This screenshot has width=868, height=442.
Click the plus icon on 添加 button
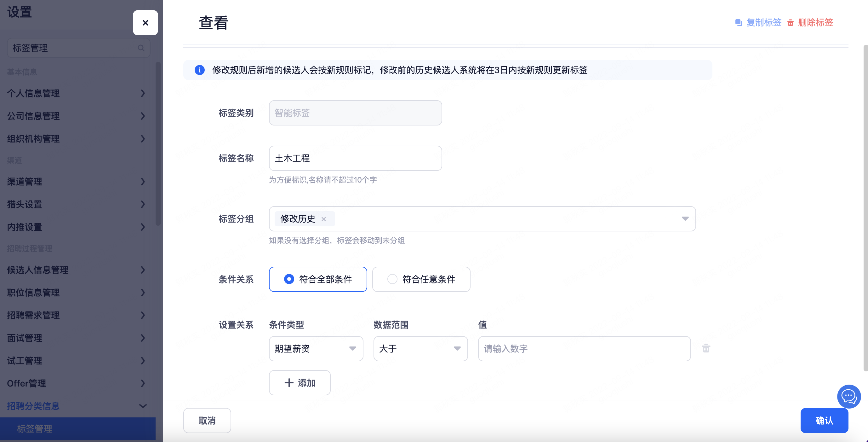pos(289,383)
